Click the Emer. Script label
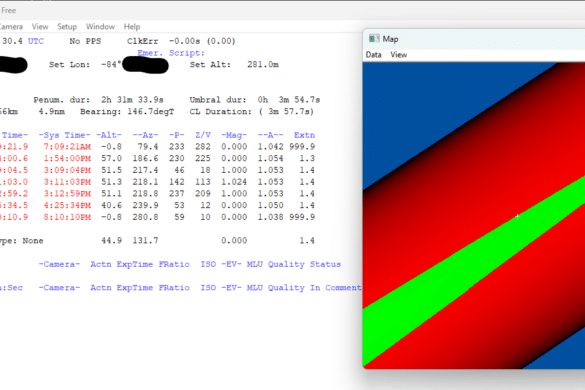 [x=171, y=53]
